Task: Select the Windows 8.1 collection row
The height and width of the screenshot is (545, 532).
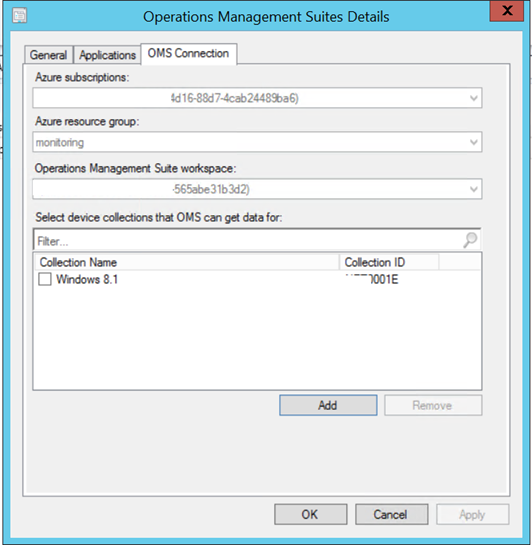Action: pyautogui.click(x=257, y=279)
